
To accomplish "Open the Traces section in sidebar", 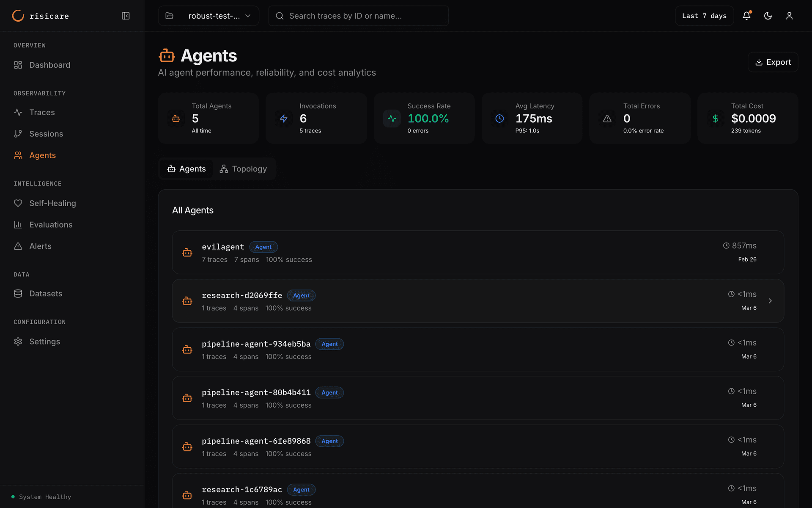I will point(41,112).
